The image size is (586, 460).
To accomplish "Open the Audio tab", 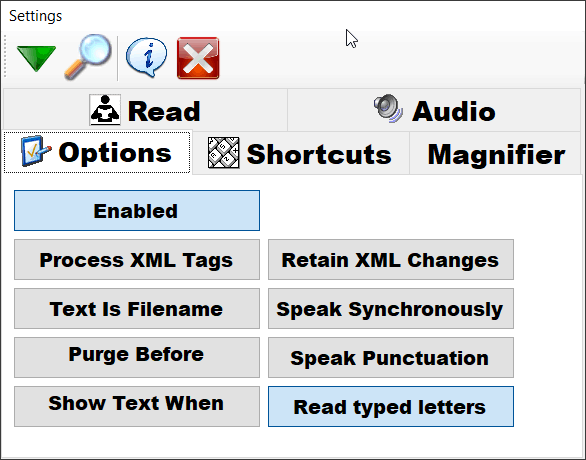I will [434, 110].
